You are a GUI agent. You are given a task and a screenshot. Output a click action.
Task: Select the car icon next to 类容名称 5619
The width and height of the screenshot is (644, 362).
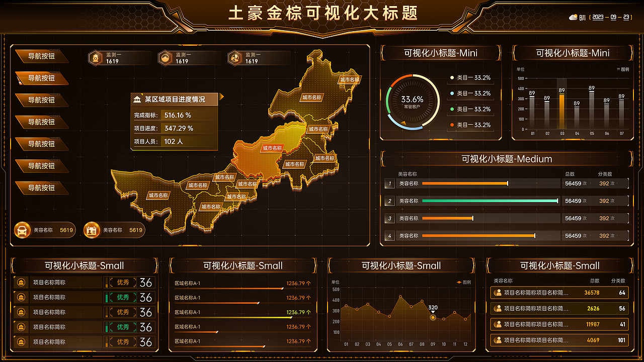(x=22, y=230)
